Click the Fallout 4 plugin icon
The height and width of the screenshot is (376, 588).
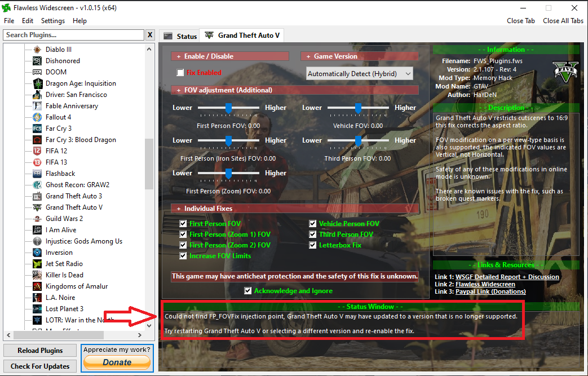coord(37,117)
